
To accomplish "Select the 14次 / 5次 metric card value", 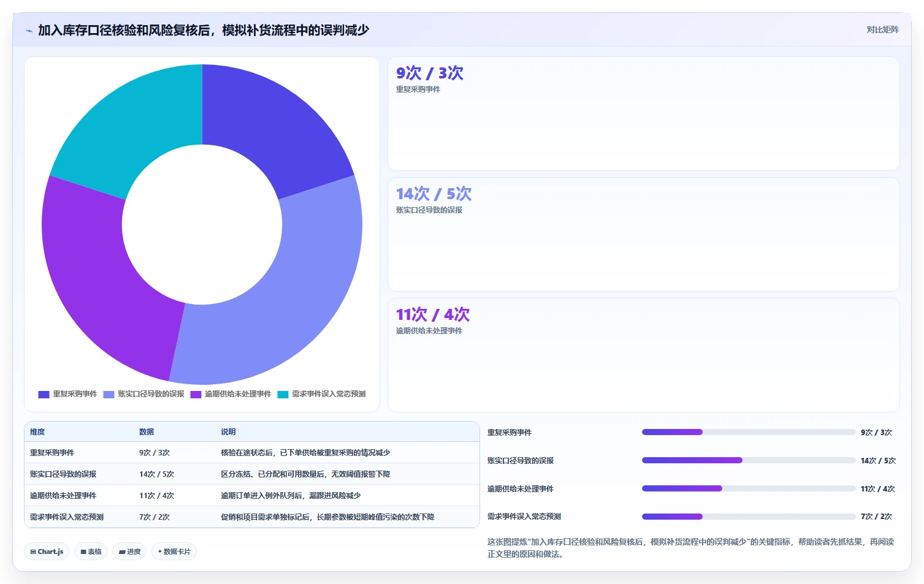I will [433, 194].
